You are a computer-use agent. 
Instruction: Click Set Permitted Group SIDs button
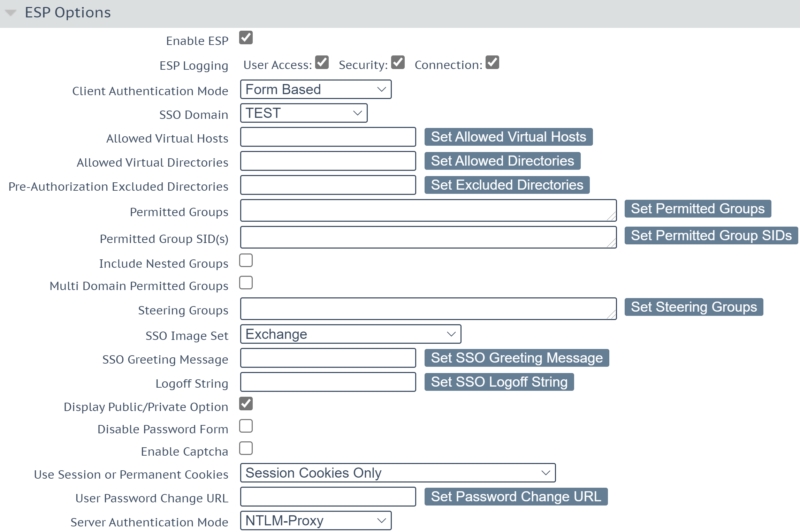[x=711, y=236]
